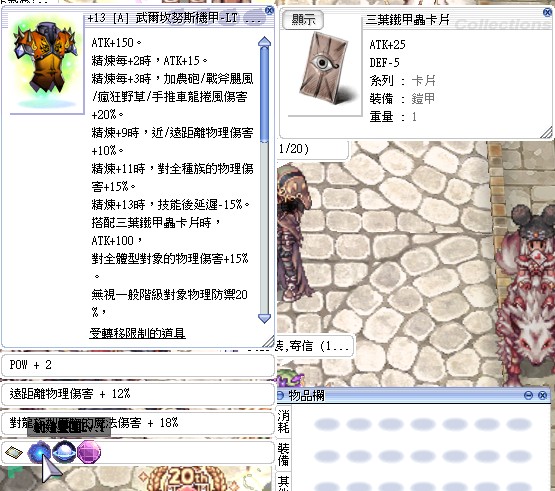Viewport: 555px width, 491px height.
Task: Click the 重量 : 1 line
Action: pos(393,116)
